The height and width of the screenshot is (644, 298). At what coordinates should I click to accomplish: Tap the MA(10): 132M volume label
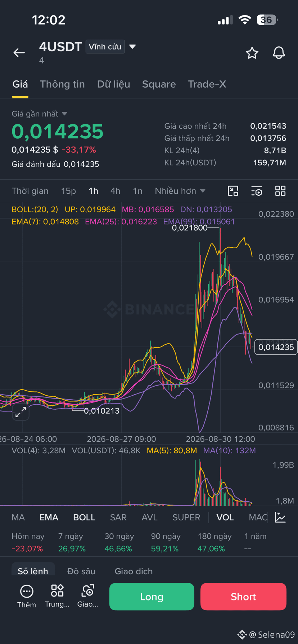tap(229, 451)
